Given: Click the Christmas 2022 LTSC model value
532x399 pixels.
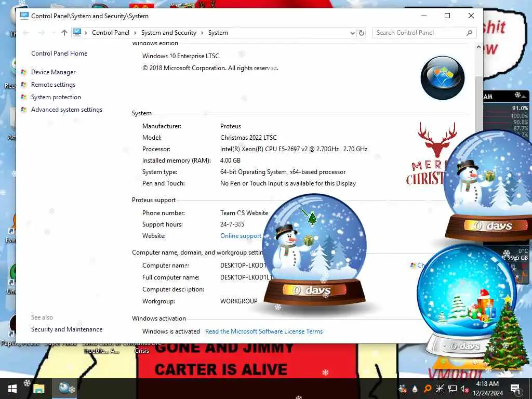Looking at the screenshot, I should [249, 137].
